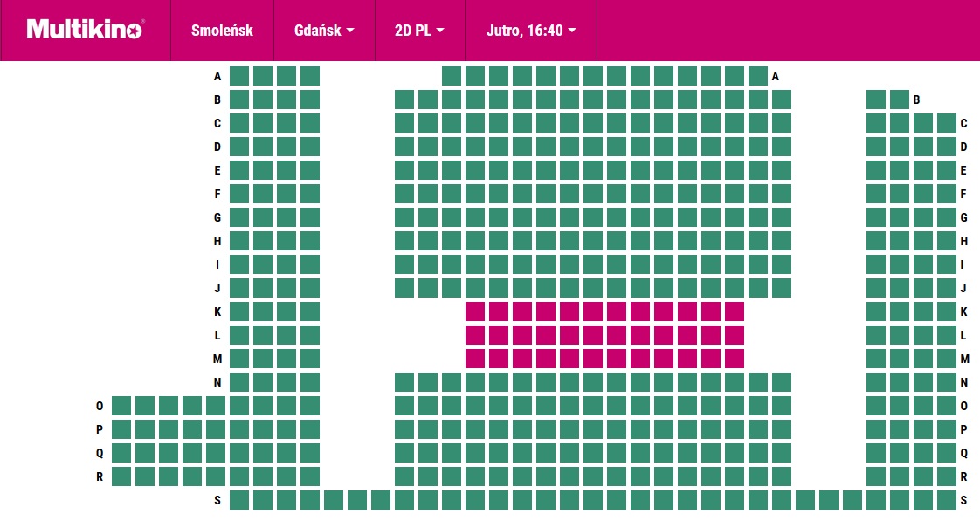The height and width of the screenshot is (521, 980).
Task: Choose the rightmost seat in row S
Action: pyautogui.click(x=947, y=500)
